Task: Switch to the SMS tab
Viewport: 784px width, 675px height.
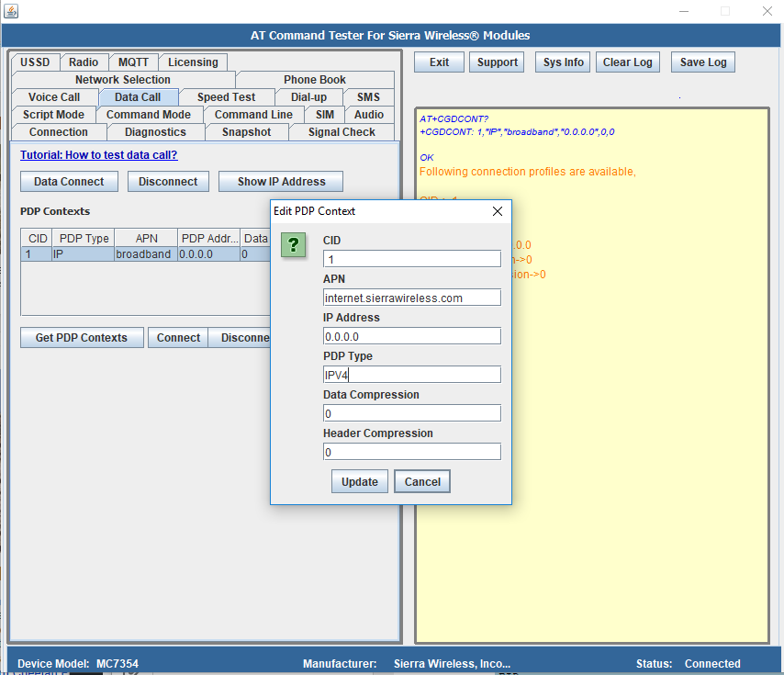Action: [x=368, y=97]
